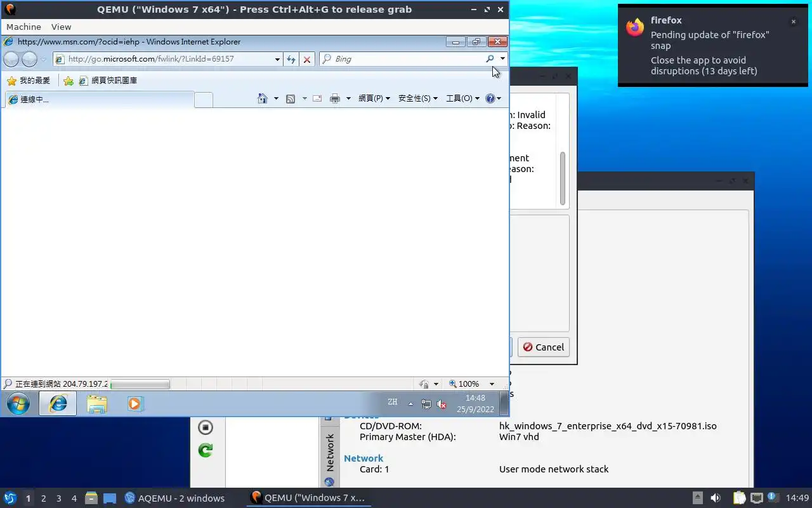Screen dimensions: 812x508
Task: Open Windows Explorer folder taskbar icon
Action: [x=96, y=403]
